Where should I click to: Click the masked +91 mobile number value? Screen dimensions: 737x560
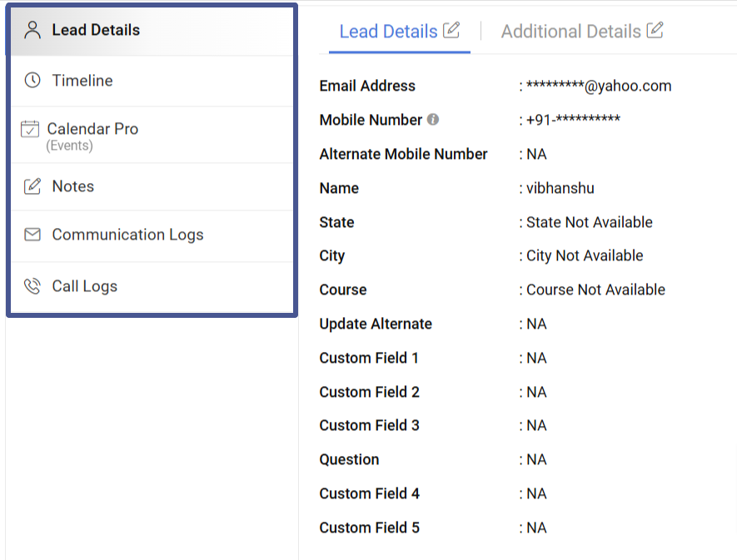(x=573, y=120)
